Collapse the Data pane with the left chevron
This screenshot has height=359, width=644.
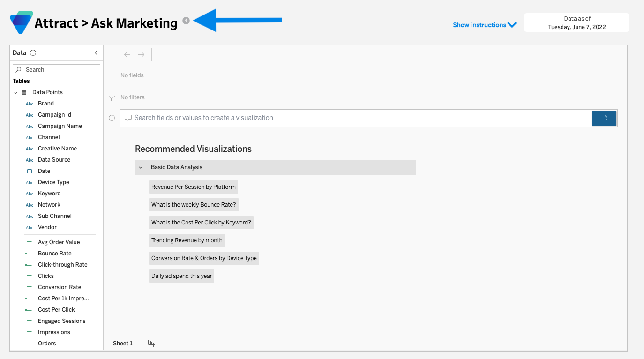pos(96,53)
